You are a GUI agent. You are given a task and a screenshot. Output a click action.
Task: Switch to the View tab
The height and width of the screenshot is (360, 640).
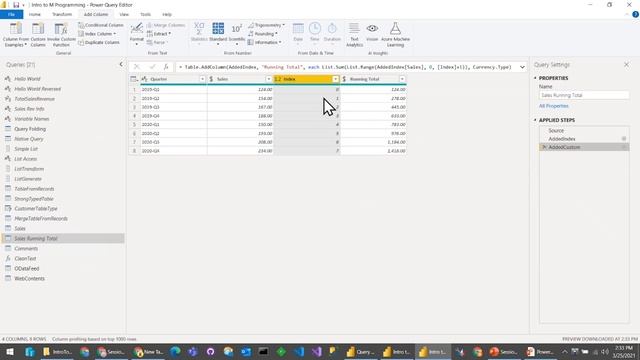tap(124, 14)
